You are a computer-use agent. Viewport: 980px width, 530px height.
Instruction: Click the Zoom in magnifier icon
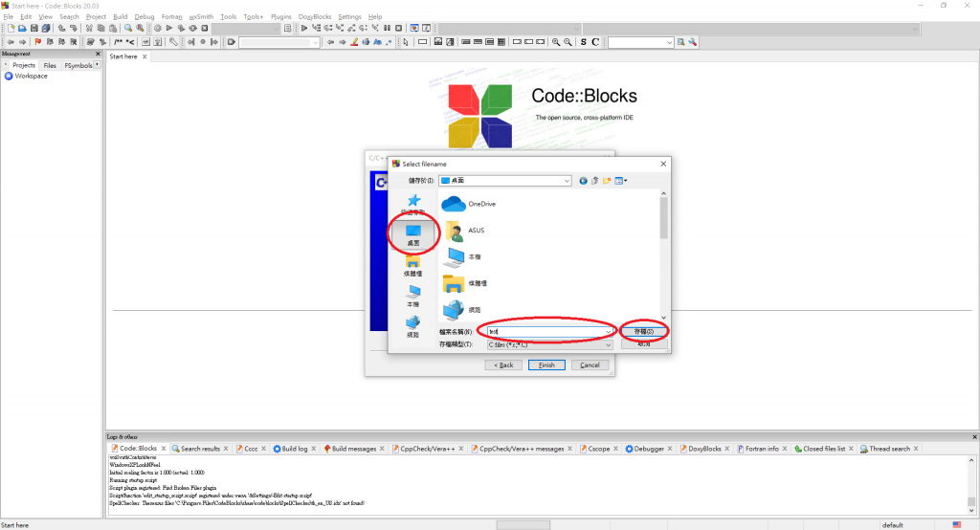556,42
